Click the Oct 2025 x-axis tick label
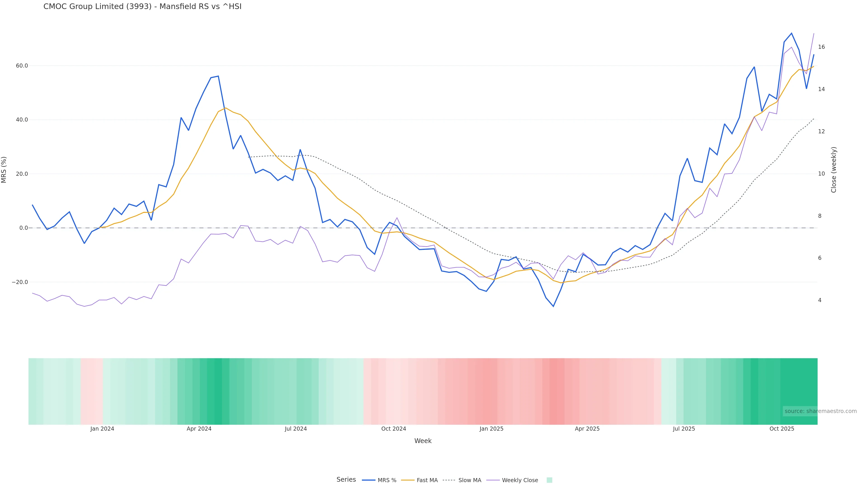Viewport: 868px width, 488px height. click(782, 429)
